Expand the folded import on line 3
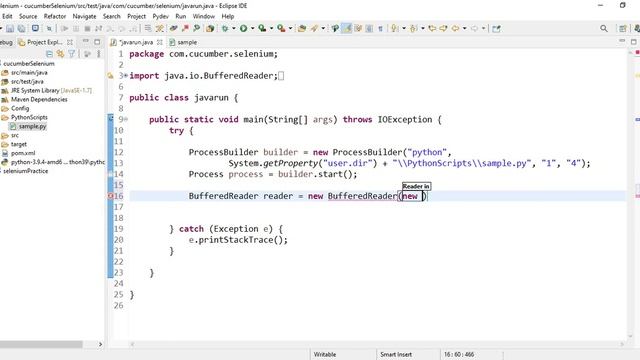Screen dimensions: 640x360 click(x=126, y=76)
